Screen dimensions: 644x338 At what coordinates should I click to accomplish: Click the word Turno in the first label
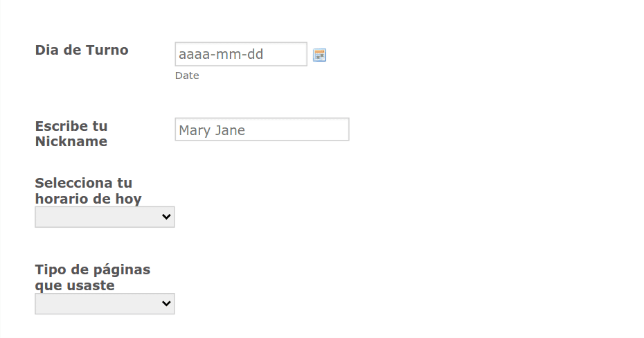107,50
